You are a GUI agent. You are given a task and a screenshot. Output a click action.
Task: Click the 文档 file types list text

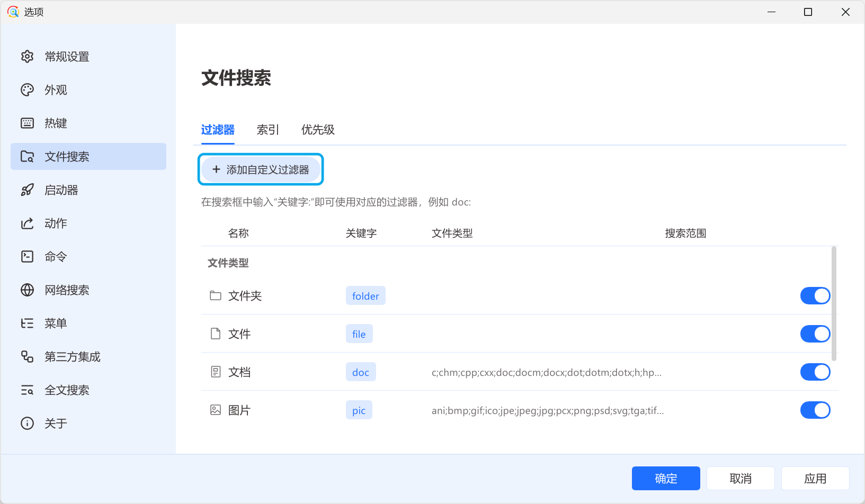(x=547, y=372)
